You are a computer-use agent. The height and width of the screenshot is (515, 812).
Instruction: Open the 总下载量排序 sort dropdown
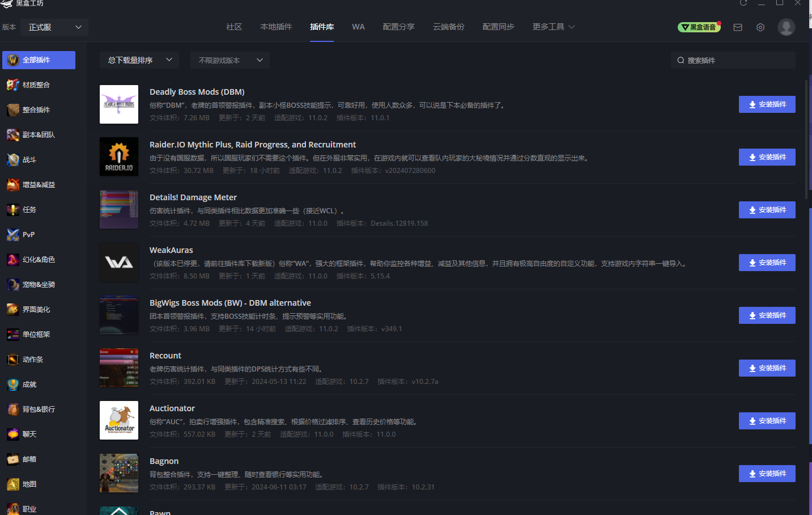(139, 60)
